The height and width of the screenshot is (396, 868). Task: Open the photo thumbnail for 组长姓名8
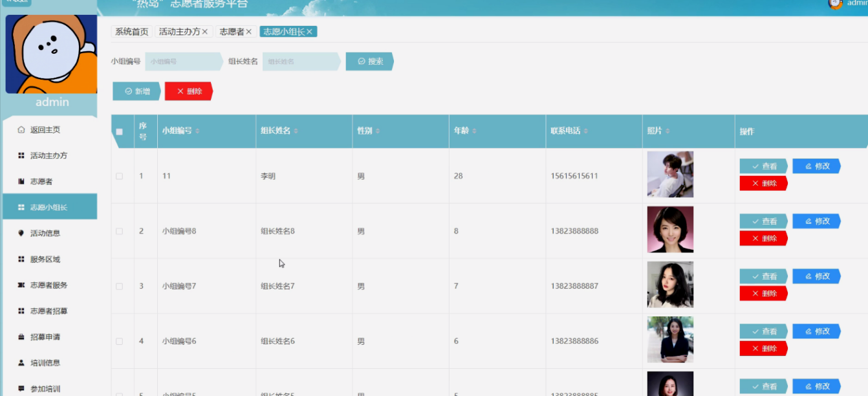[x=670, y=229]
